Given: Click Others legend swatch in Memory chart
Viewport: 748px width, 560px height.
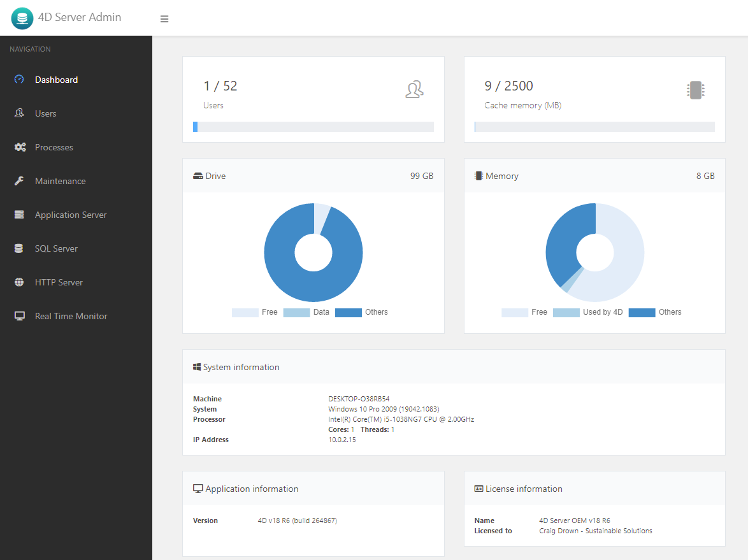Looking at the screenshot, I should [x=642, y=312].
